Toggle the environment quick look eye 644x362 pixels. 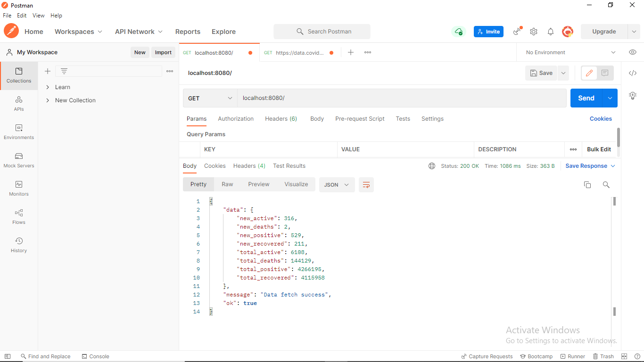[x=633, y=52]
